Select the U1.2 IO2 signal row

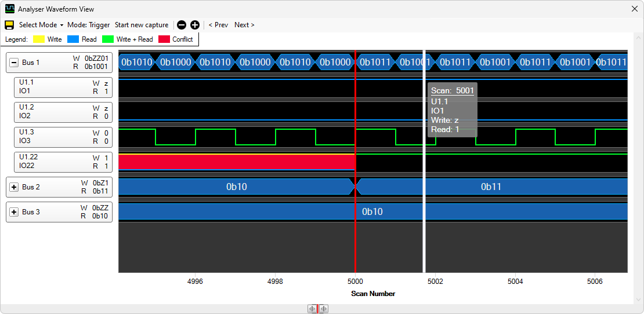pos(63,112)
